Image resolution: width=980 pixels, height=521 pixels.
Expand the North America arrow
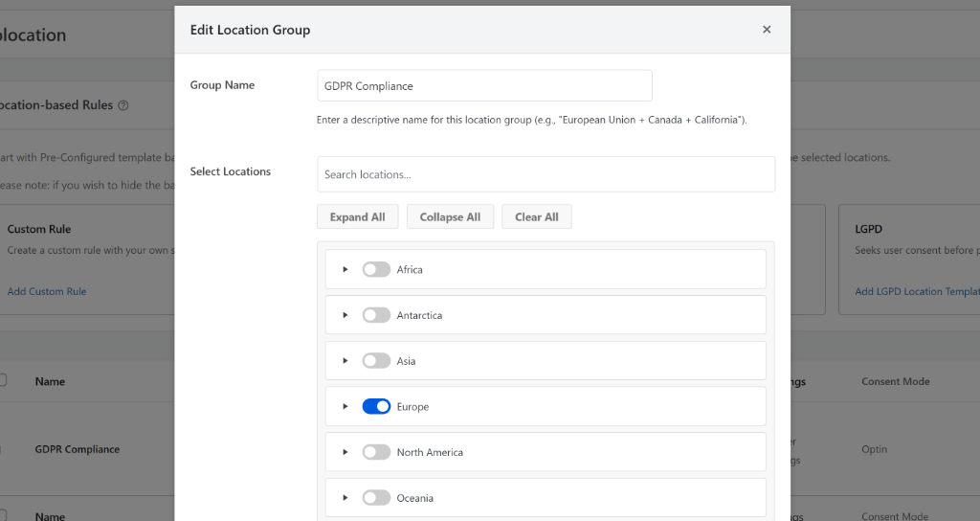(345, 452)
